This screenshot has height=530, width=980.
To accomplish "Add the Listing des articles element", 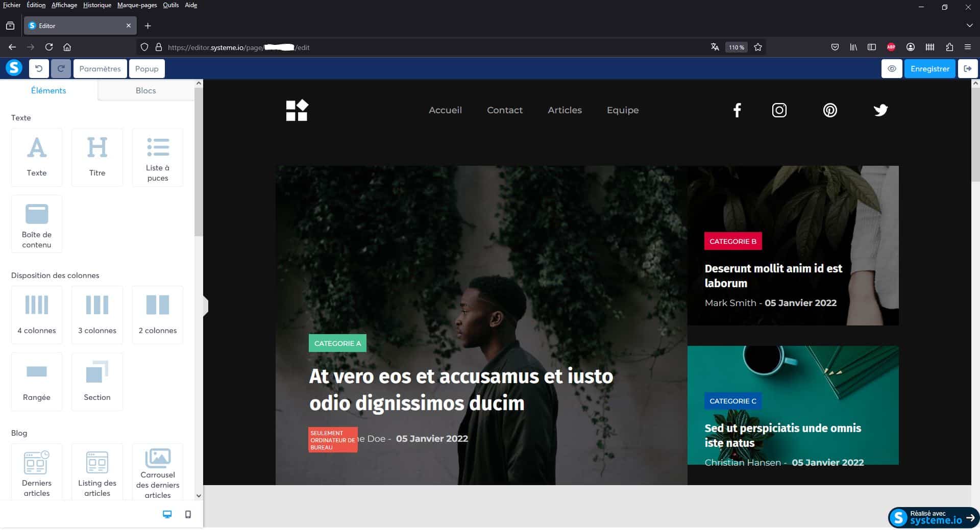I will (97, 472).
